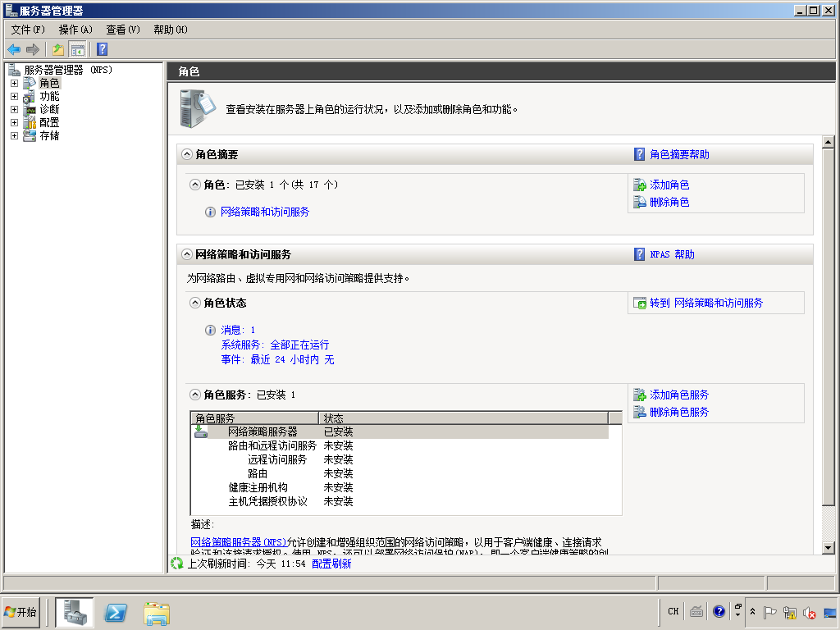The height and width of the screenshot is (630, 840).
Task: Click the 角色服务 column header
Action: pyautogui.click(x=255, y=418)
